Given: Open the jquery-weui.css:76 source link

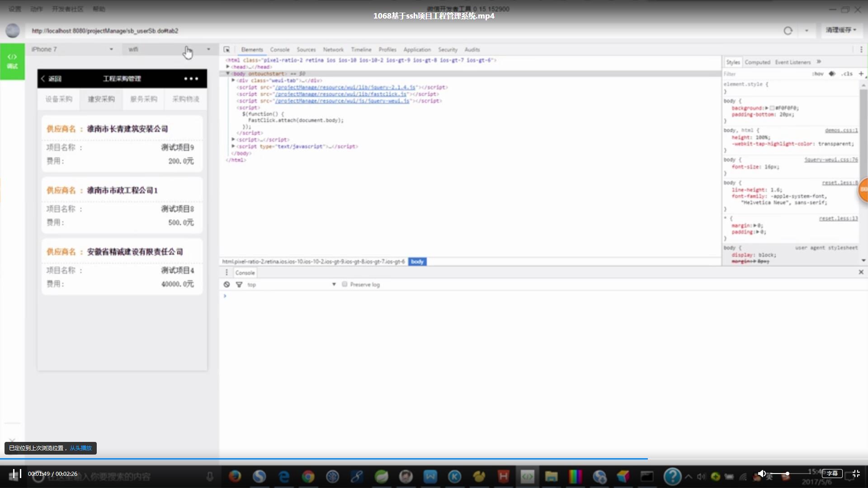Looking at the screenshot, I should [x=831, y=160].
